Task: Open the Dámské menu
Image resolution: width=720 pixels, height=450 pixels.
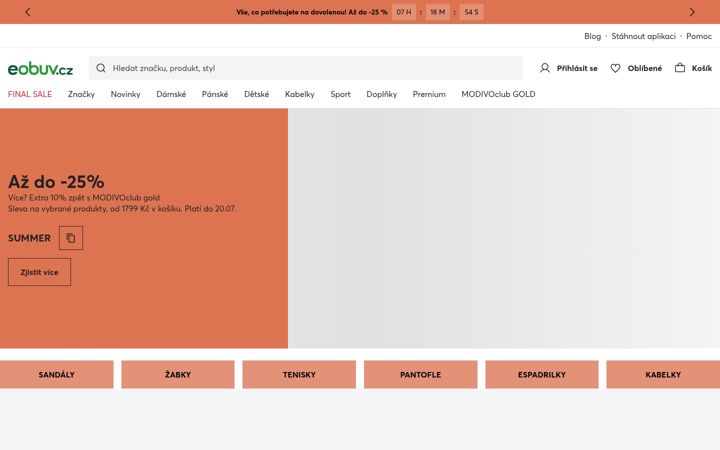Action: [x=171, y=94]
